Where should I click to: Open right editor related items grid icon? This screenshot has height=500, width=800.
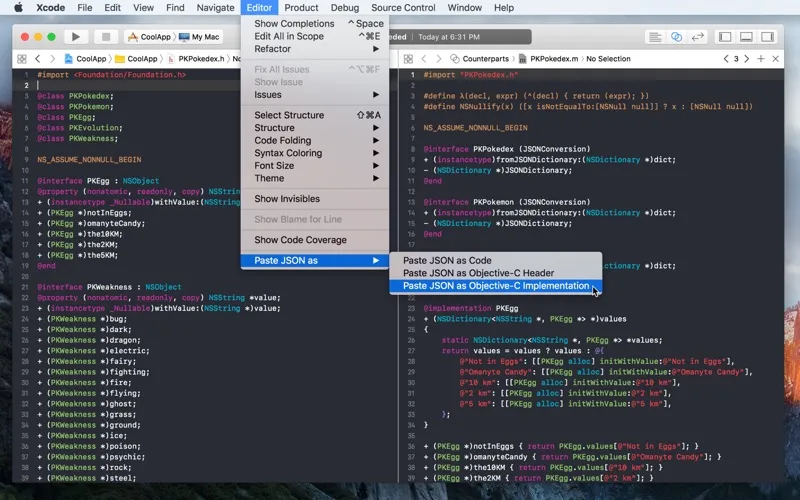pyautogui.click(x=408, y=59)
